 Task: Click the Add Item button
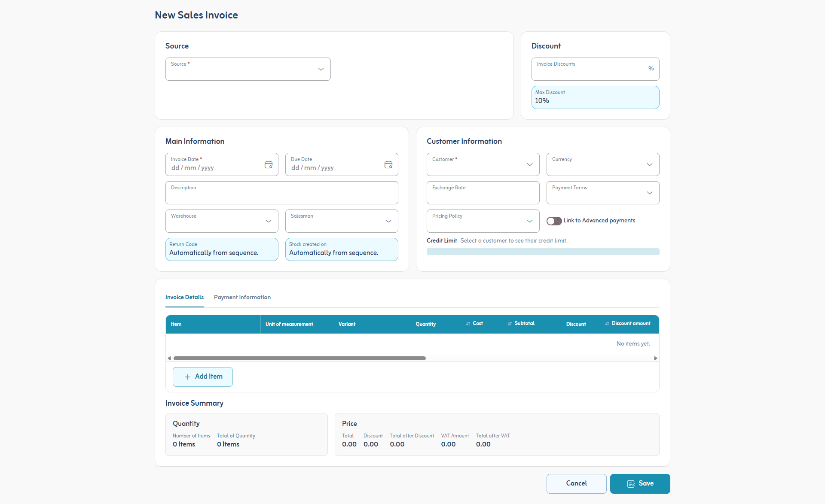click(203, 377)
